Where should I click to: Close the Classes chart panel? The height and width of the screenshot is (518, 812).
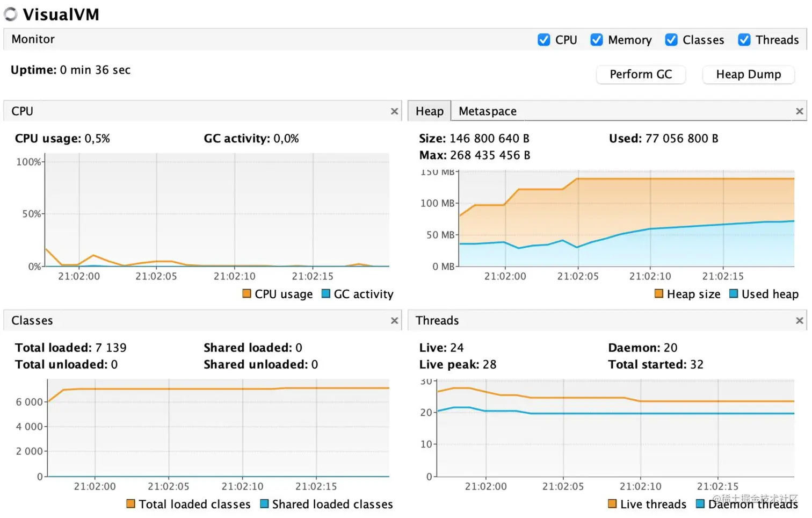click(x=395, y=320)
